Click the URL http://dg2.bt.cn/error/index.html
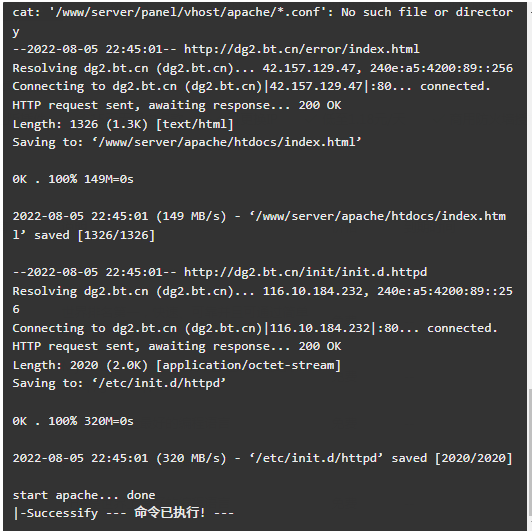 (x=302, y=49)
